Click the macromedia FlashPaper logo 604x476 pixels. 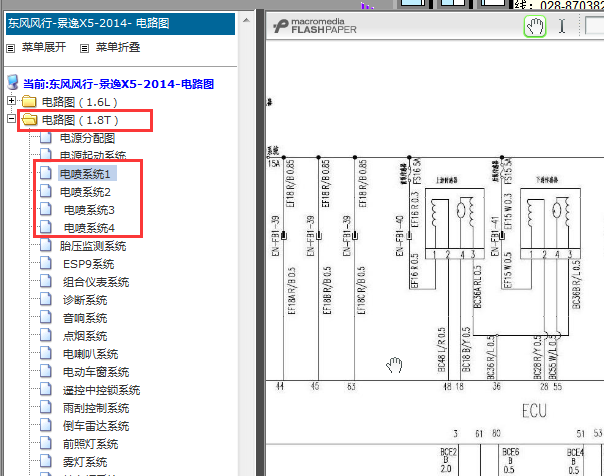pyautogui.click(x=315, y=26)
